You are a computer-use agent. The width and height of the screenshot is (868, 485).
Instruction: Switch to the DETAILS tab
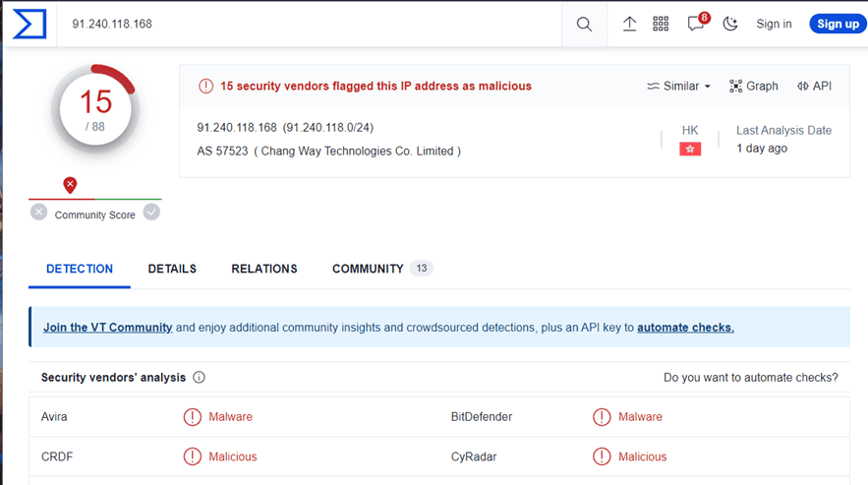pos(172,269)
